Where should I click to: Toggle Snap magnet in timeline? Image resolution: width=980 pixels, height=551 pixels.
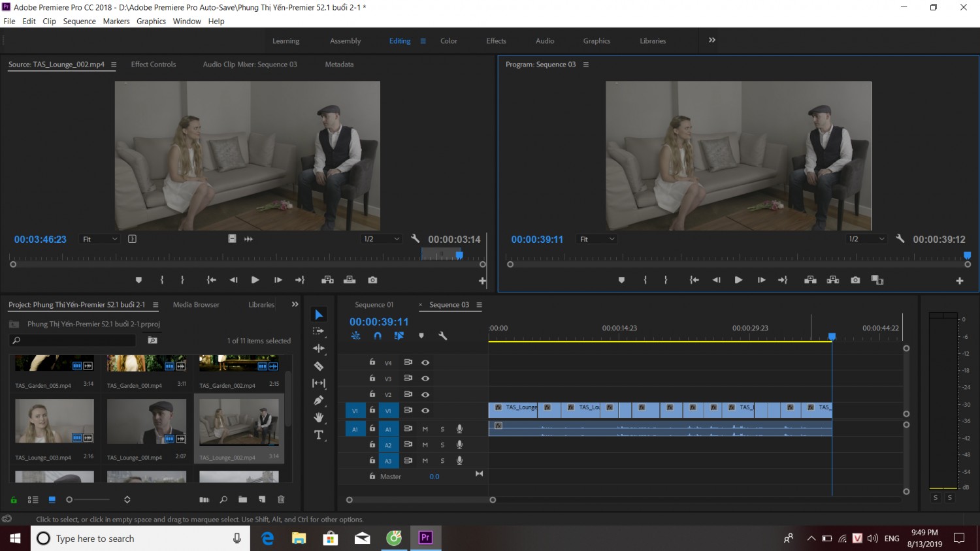378,336
